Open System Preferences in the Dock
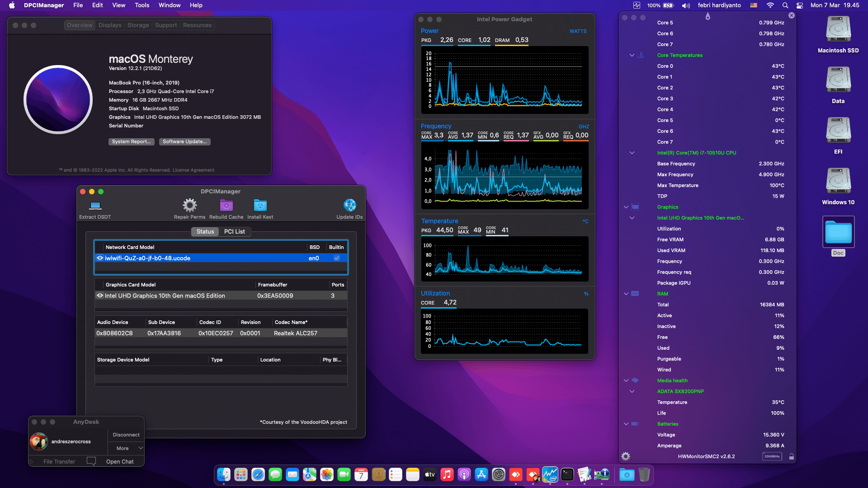This screenshot has width=868, height=488. point(499,474)
